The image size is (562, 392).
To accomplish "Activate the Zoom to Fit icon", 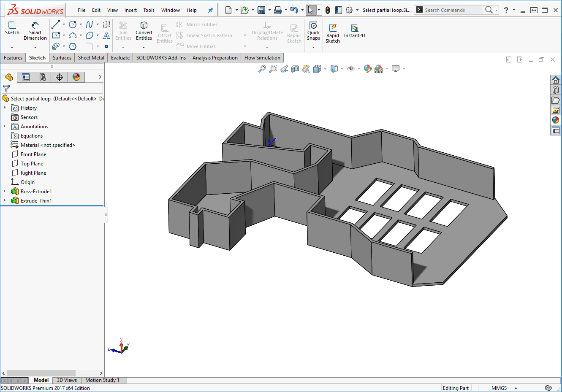I will pos(263,69).
